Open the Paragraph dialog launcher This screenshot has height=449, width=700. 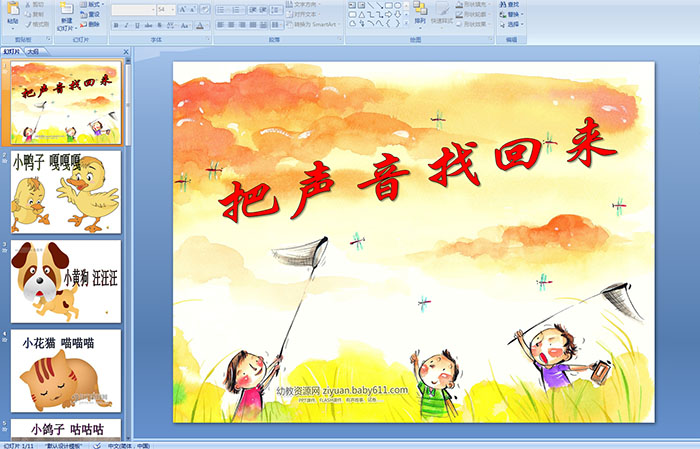click(340, 39)
